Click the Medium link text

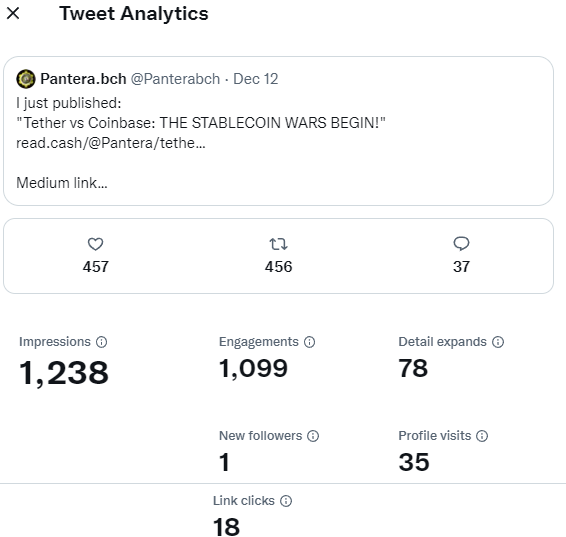coord(62,183)
